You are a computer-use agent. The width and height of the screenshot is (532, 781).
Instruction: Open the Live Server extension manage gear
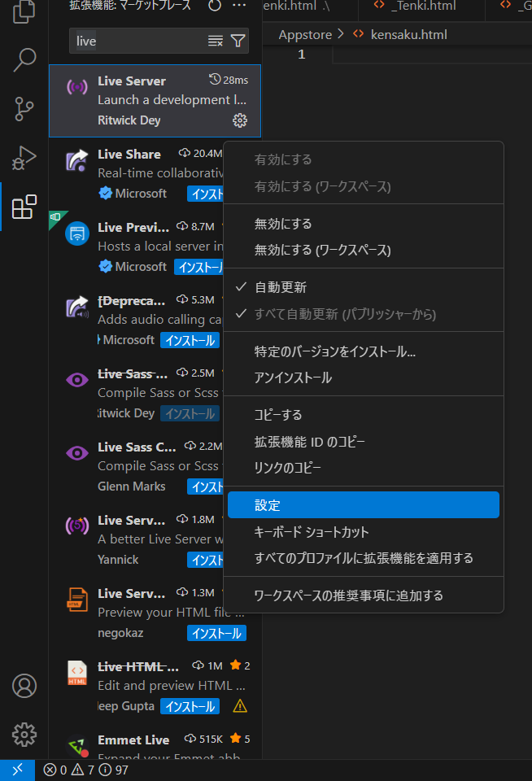(x=239, y=120)
